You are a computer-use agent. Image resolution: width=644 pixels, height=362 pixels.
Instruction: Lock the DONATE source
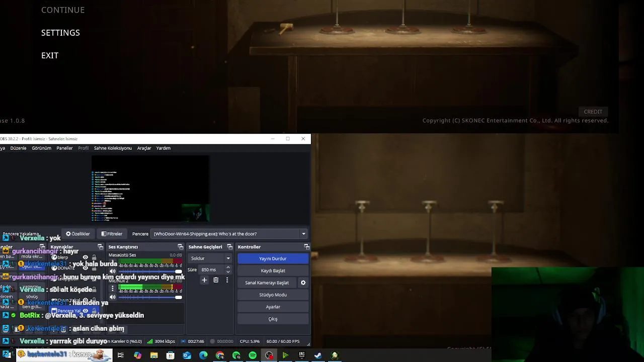point(94,268)
